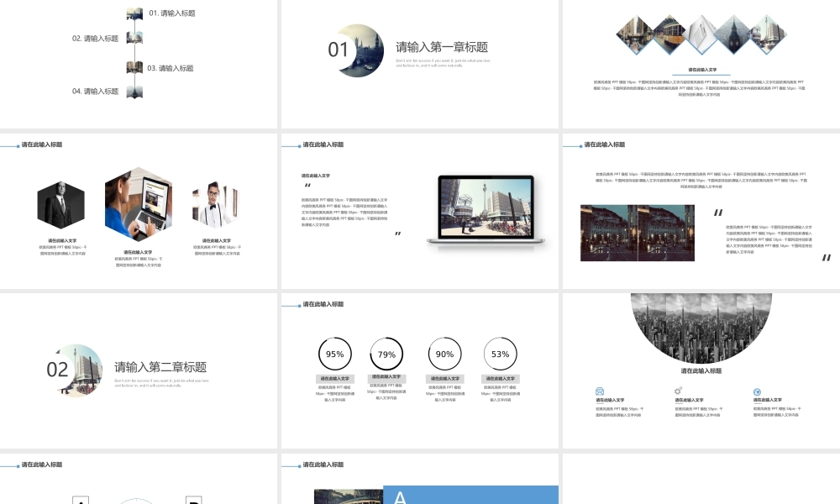The height and width of the screenshot is (504, 840).
Task: Select the '请在此输入标题' header on the hexagon portraits slide
Action: tap(42, 144)
